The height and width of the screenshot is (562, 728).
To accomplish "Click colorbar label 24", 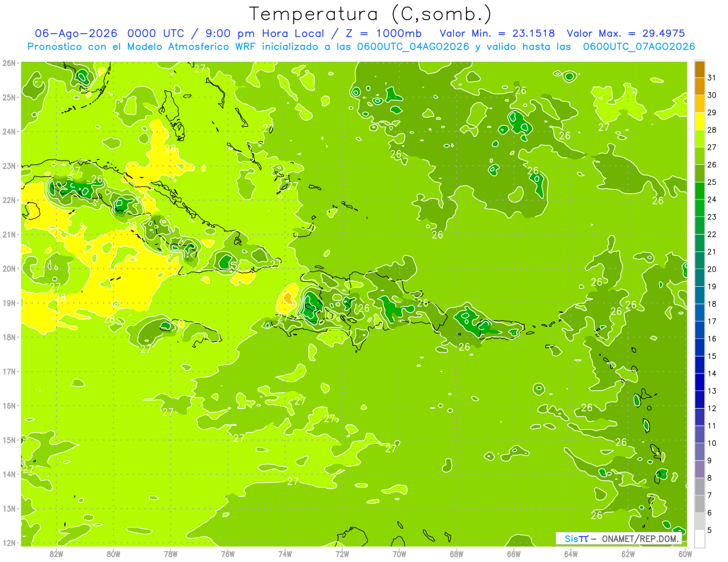I will [712, 199].
